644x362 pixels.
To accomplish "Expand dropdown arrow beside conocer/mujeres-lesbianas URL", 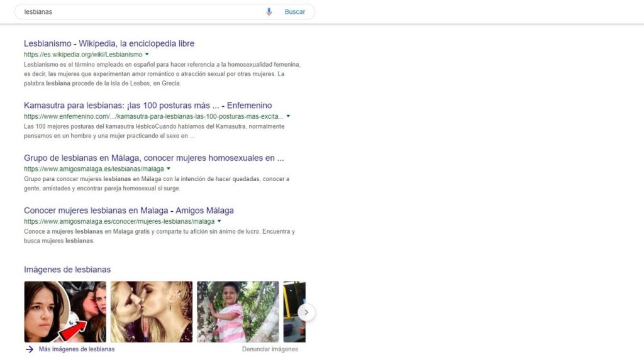I will (x=219, y=221).
